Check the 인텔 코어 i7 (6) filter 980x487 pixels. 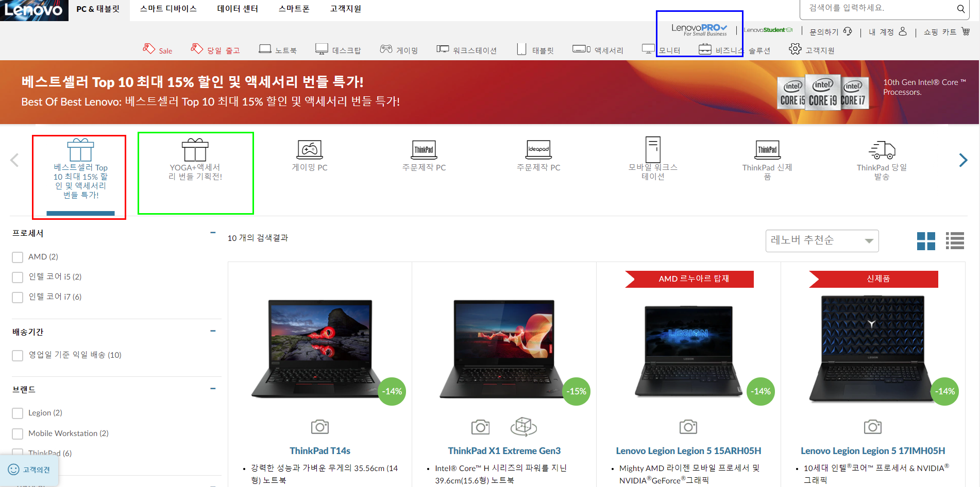(18, 297)
